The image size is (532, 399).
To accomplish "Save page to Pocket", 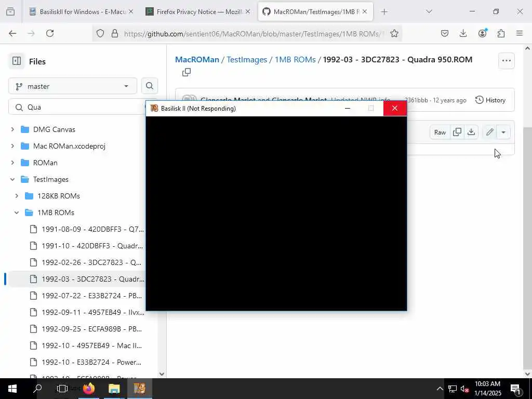I will point(445,33).
